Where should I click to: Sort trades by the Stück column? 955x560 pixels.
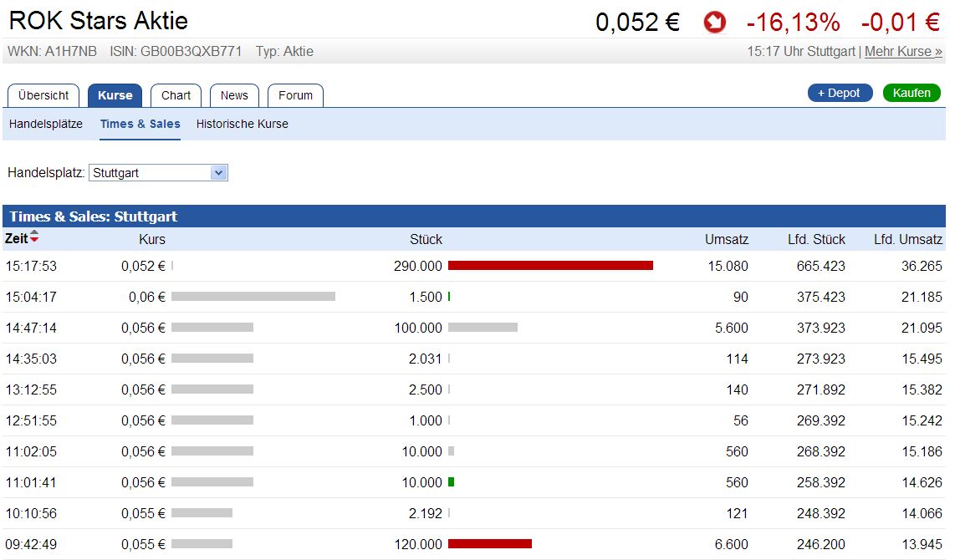pyautogui.click(x=426, y=239)
